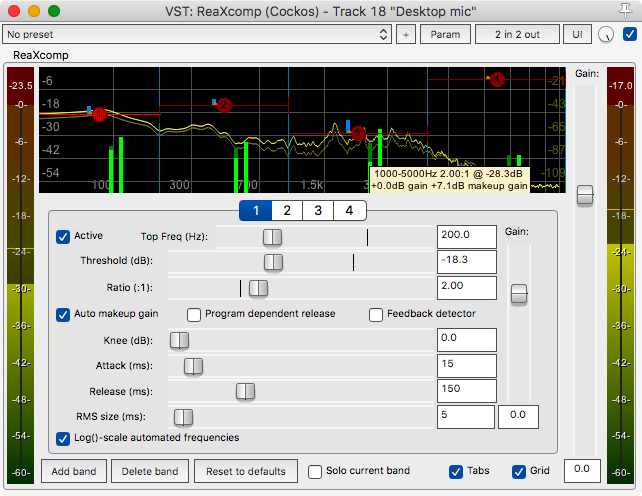Click the Attack slider handle

pyautogui.click(x=193, y=366)
